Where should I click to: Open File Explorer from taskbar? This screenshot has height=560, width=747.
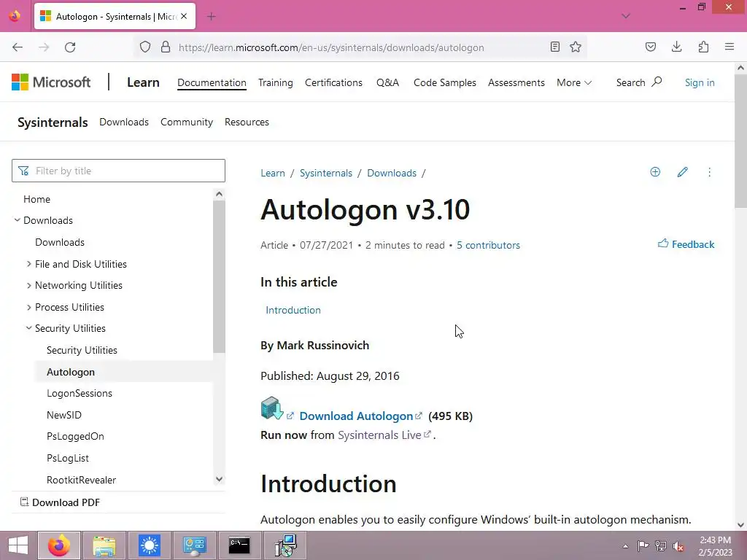tap(104, 545)
